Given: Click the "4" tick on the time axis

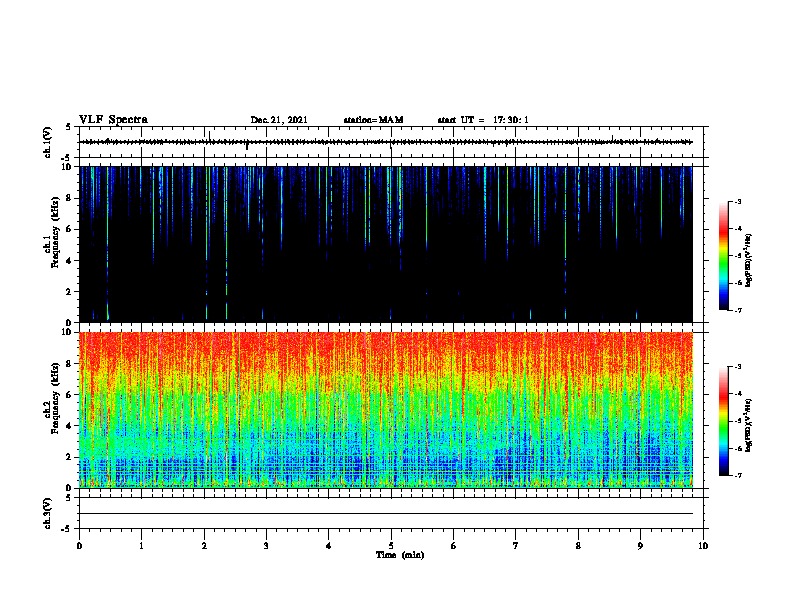Looking at the screenshot, I should point(329,546).
